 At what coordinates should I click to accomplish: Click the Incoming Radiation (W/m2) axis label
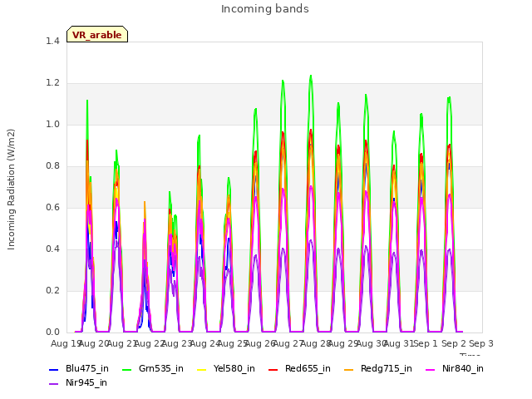(x=11, y=190)
